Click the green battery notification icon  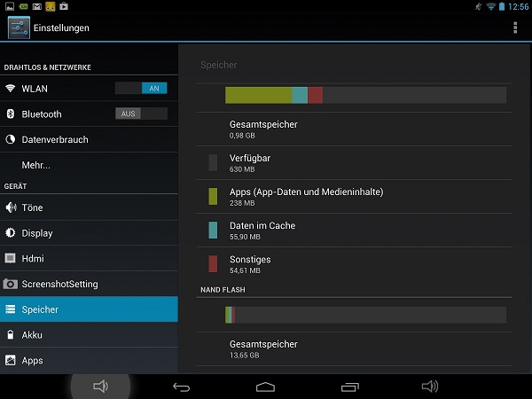[23, 6]
